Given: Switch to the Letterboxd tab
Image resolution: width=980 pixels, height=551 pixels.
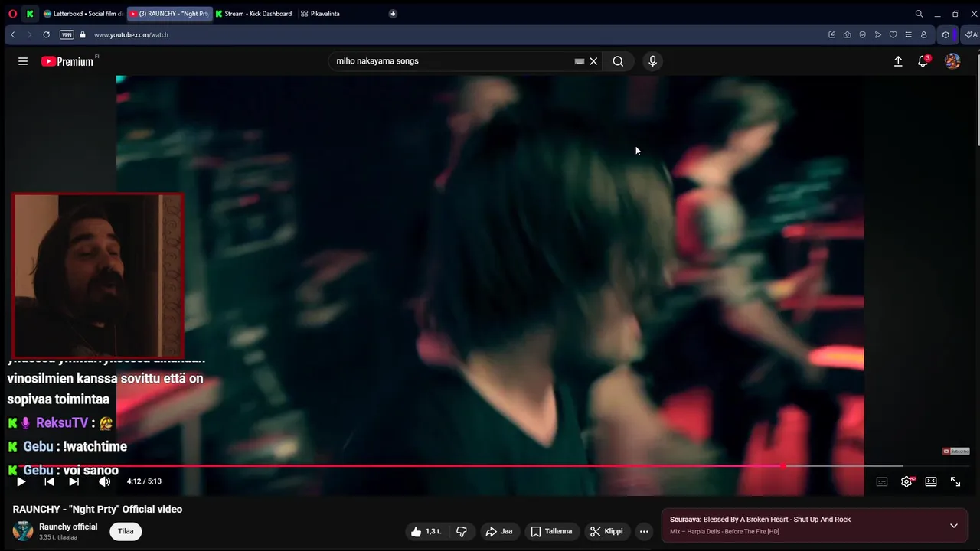Looking at the screenshot, I should click(x=83, y=14).
